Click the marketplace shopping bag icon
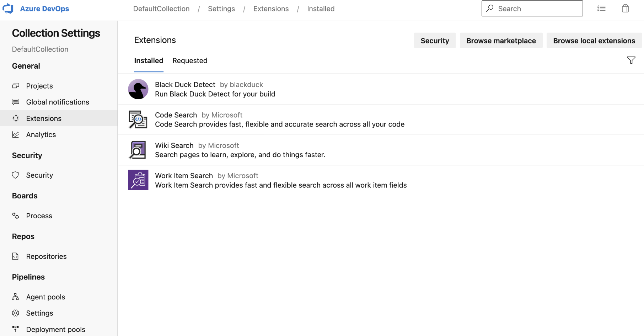The image size is (644, 336). (625, 9)
